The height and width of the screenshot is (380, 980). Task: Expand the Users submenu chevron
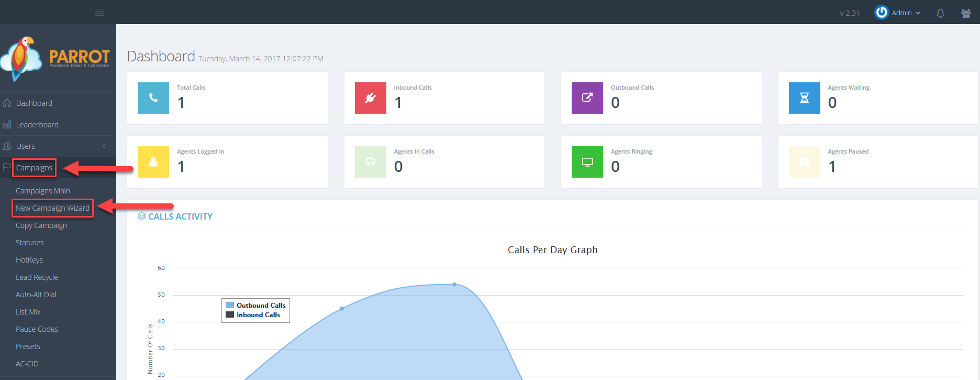104,146
